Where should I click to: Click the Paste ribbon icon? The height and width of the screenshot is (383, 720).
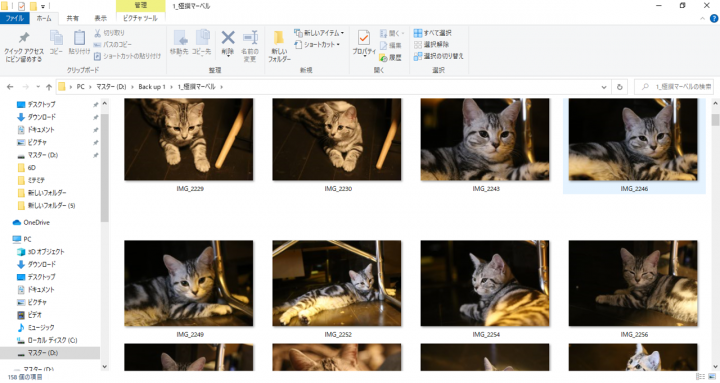click(79, 43)
